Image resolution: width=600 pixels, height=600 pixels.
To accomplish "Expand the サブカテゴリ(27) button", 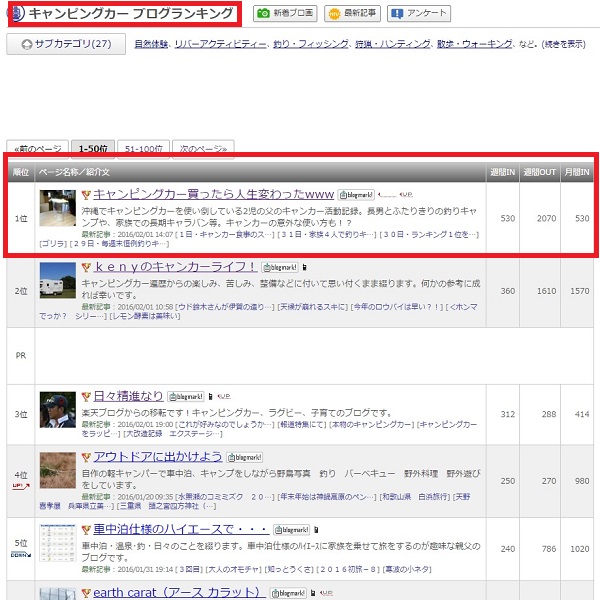I will 66,44.
